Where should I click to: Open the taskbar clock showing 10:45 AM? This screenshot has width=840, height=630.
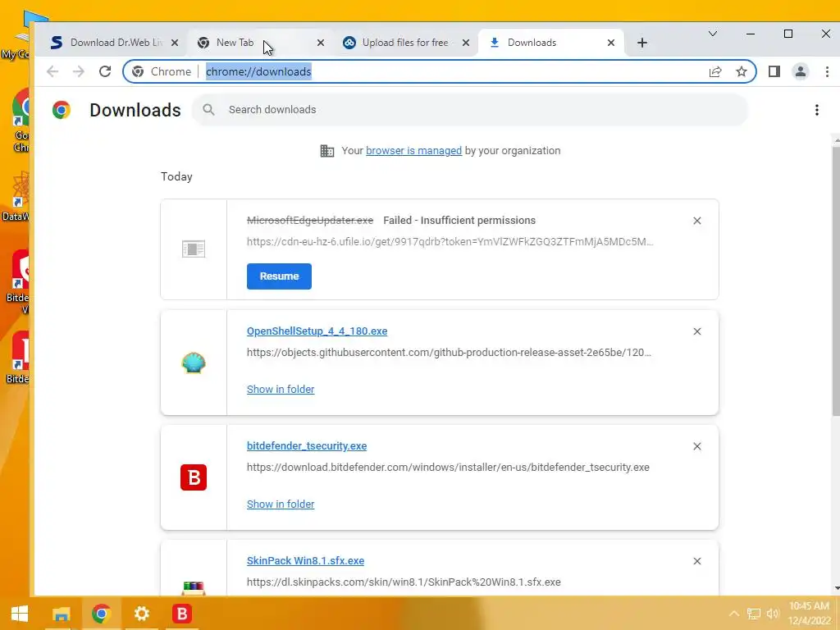(810, 614)
